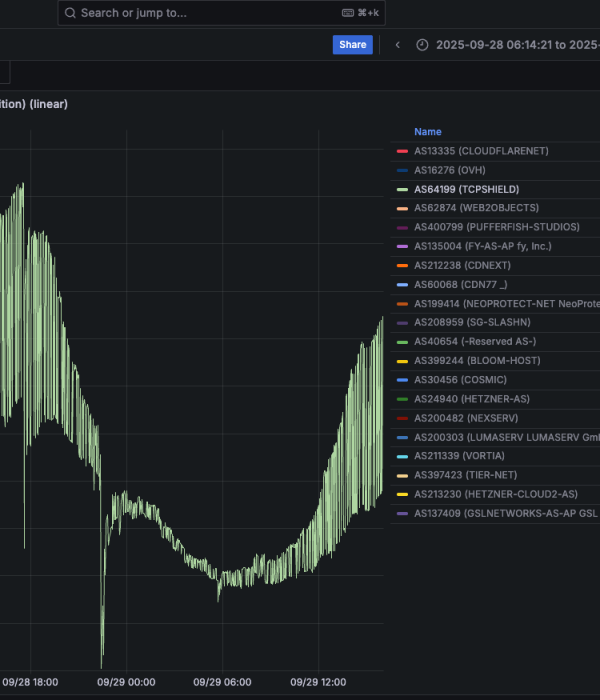Click the AS13335 (CLOUDFLARENET) red series marker
The height and width of the screenshot is (700, 600).
point(402,151)
